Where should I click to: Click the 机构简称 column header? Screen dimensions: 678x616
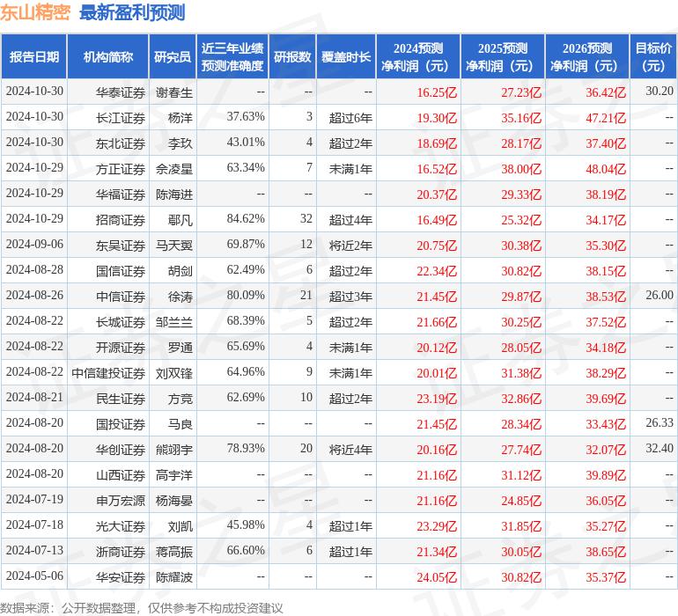tap(108, 56)
